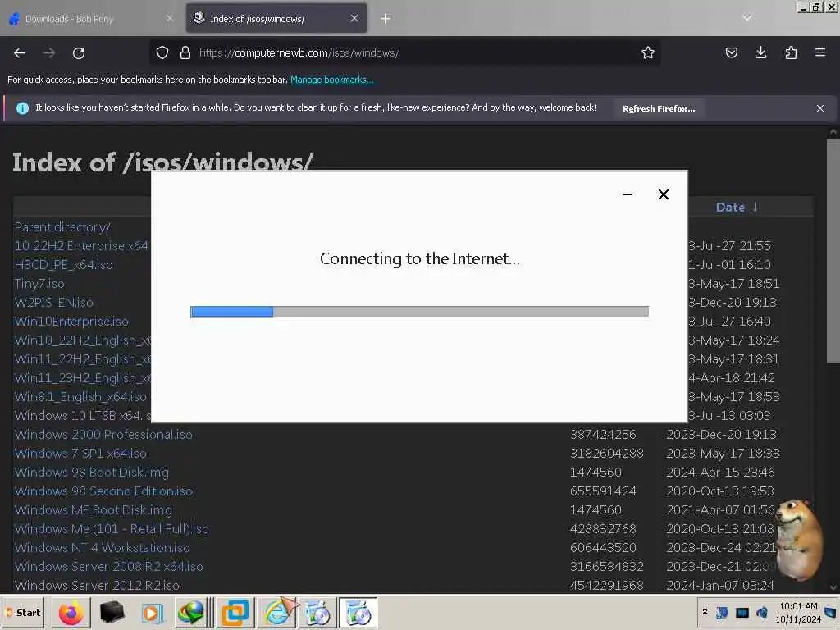Image resolution: width=840 pixels, height=630 pixels.
Task: Click the page vertical scrollbar thumb
Action: (833, 251)
